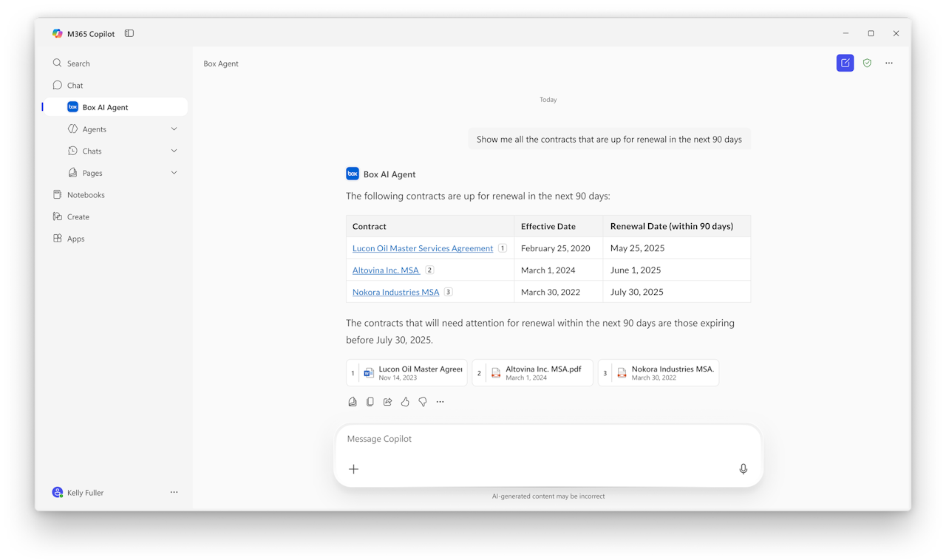946x560 pixels.
Task: Toggle the sidebar panel icon
Action: 129,33
